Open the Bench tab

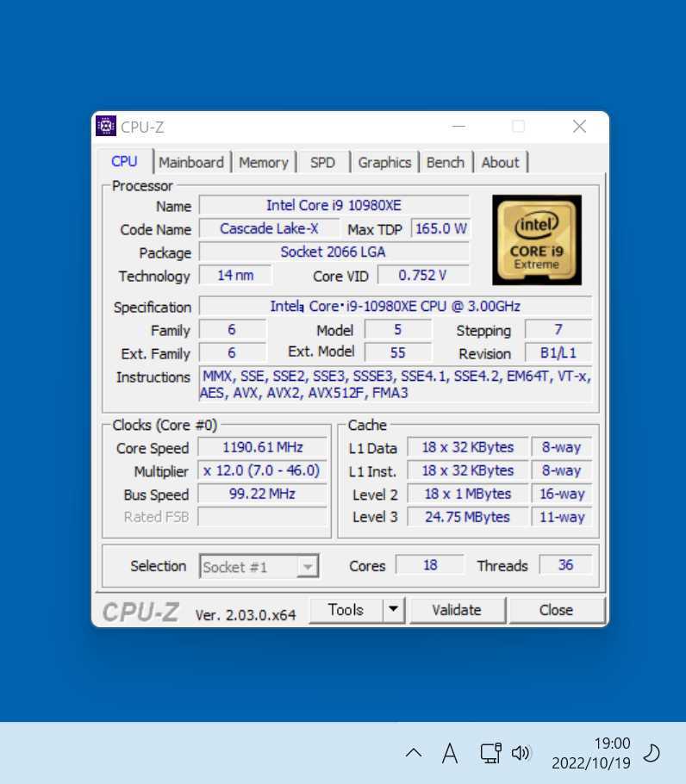click(x=446, y=163)
